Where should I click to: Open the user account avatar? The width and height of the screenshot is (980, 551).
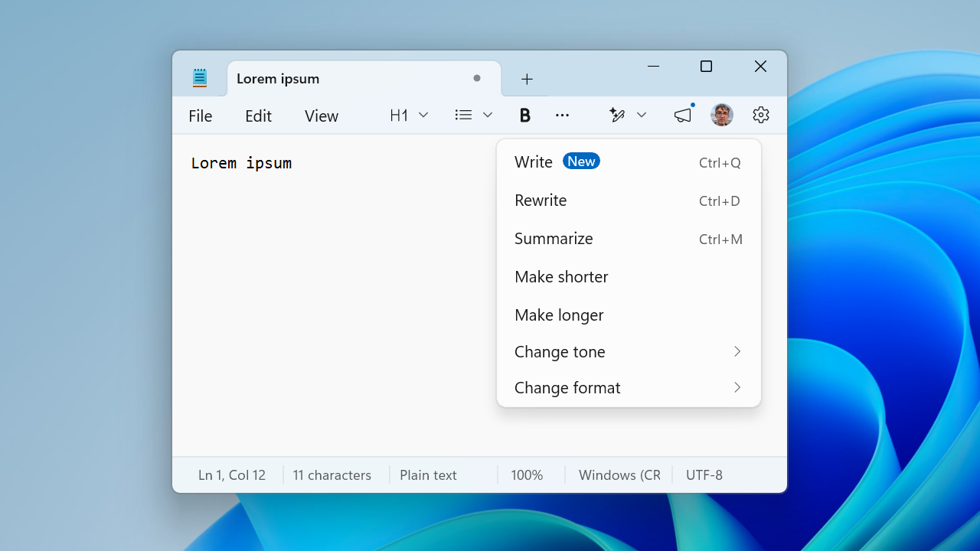click(x=722, y=115)
